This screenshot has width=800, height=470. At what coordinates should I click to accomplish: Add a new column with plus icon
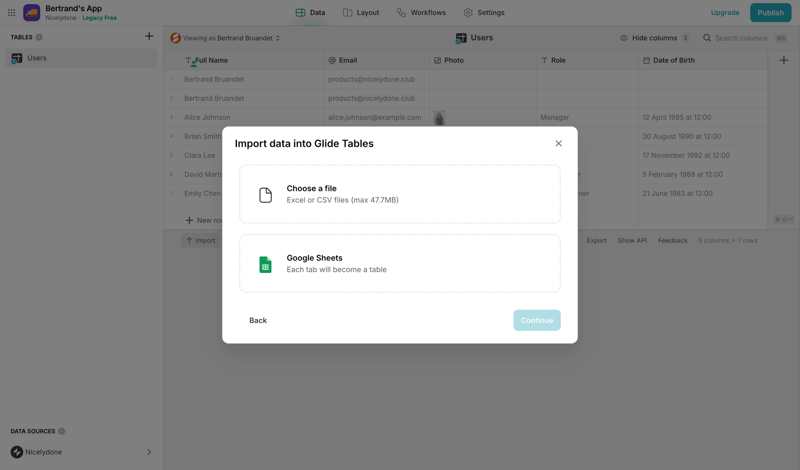tap(784, 60)
